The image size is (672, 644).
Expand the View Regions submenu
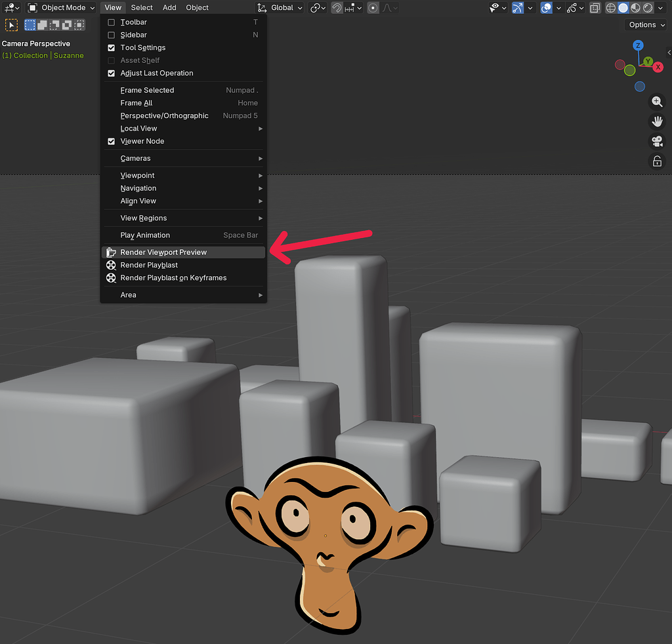coord(184,218)
